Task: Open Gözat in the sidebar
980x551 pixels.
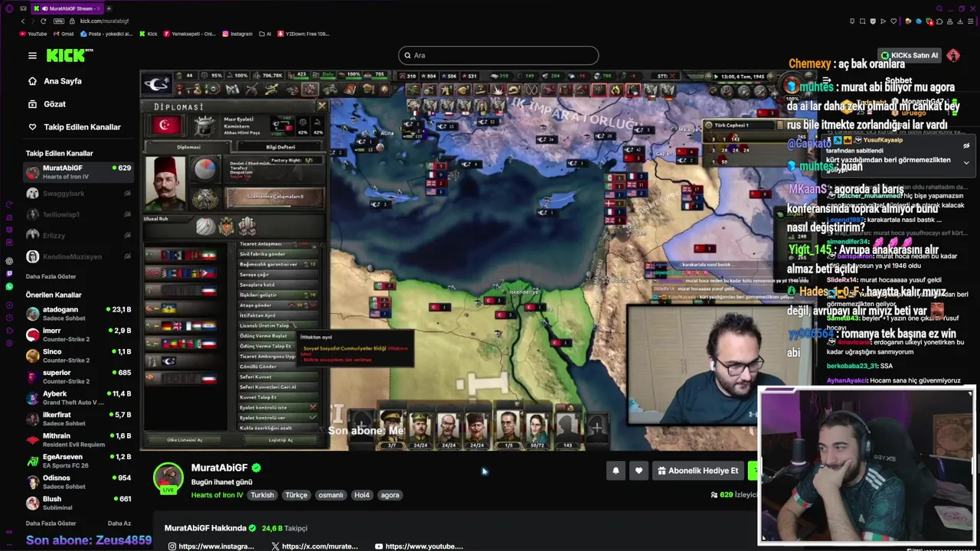Action: click(x=54, y=104)
